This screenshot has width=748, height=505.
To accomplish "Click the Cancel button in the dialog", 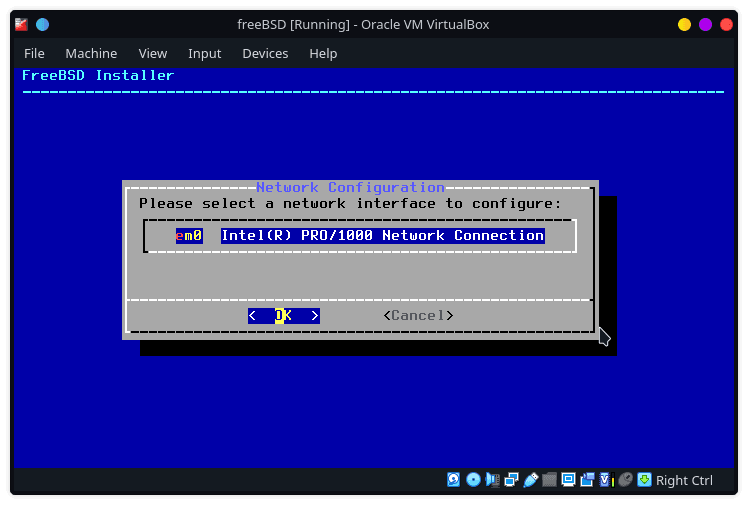I will point(418,316).
